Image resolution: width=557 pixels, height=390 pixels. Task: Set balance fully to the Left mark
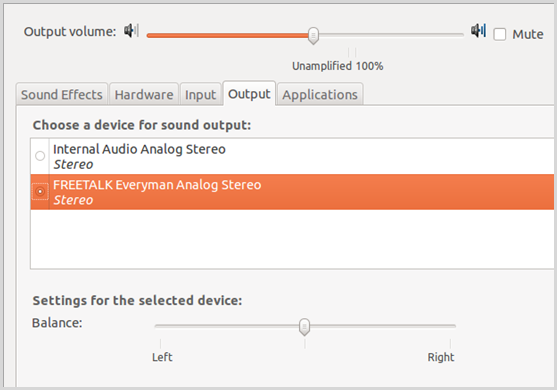(x=161, y=343)
